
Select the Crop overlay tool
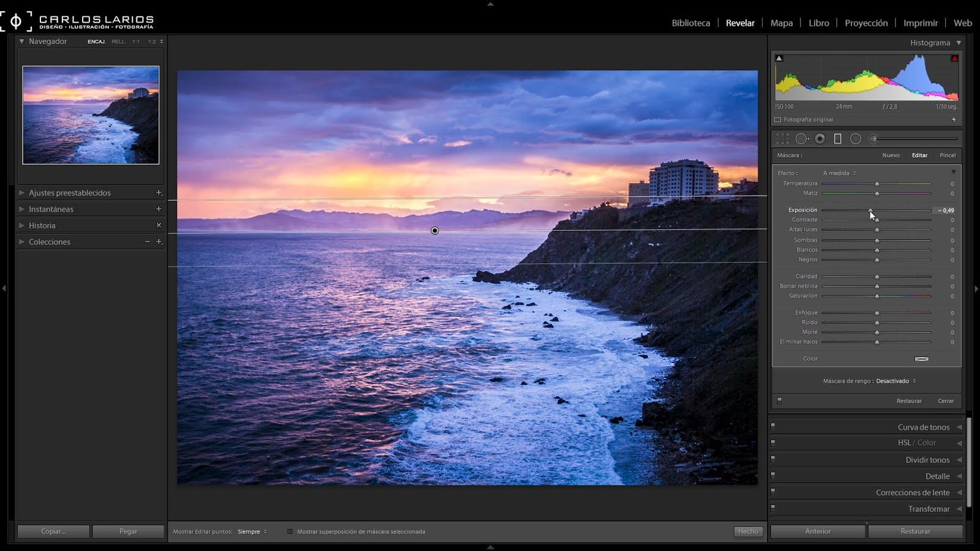(783, 138)
